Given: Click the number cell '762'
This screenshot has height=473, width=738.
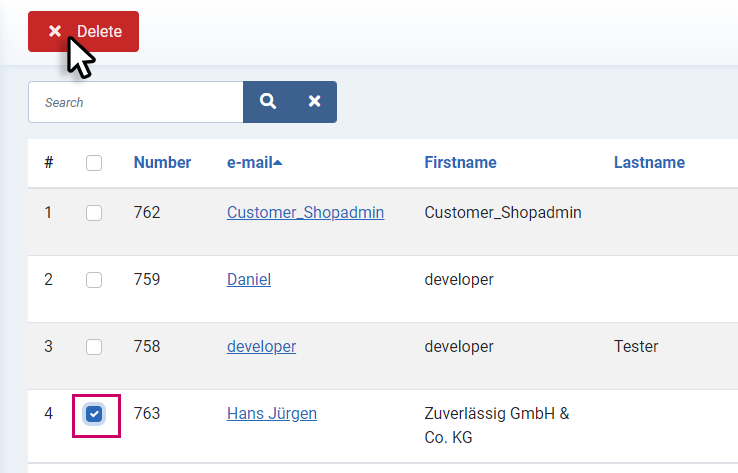Looking at the screenshot, I should coord(147,213).
